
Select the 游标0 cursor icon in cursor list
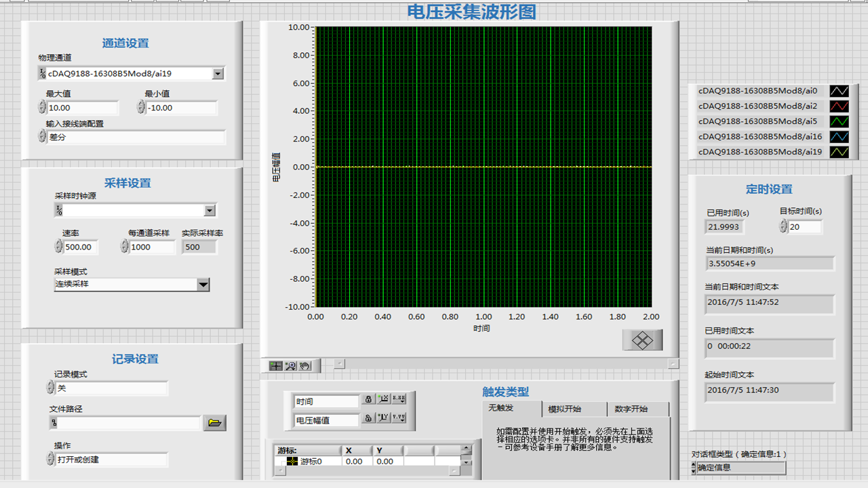(x=292, y=461)
